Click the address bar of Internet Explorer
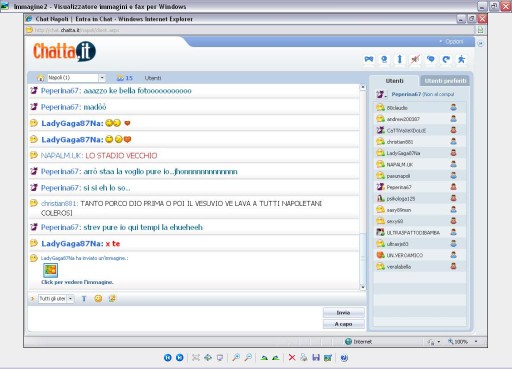The width and height of the screenshot is (512, 369). (250, 30)
